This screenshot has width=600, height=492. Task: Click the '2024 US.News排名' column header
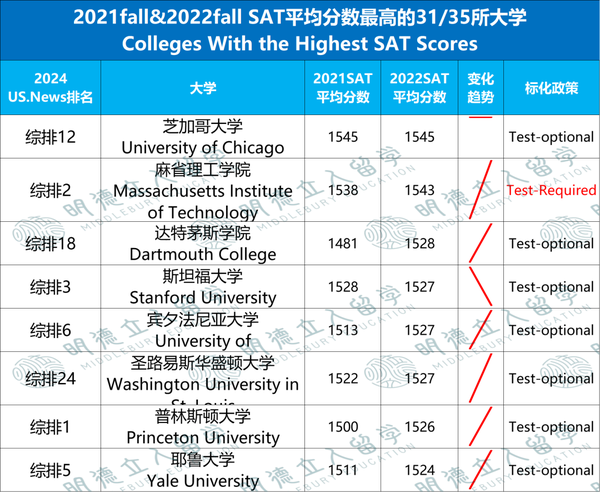(51, 88)
